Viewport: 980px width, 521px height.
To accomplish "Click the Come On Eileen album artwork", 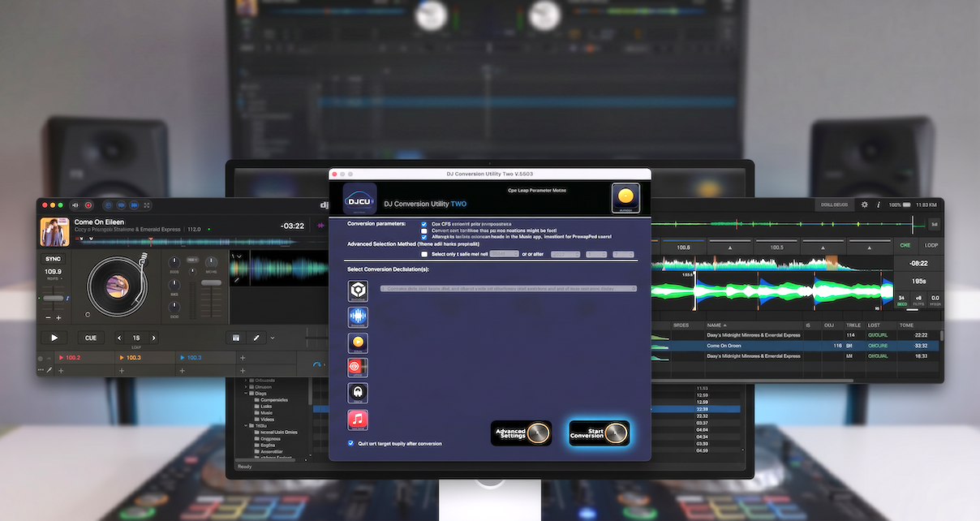I will 55,231.
